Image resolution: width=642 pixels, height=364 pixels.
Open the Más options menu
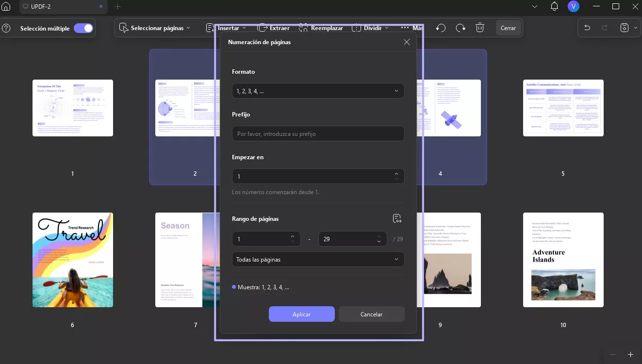(412, 28)
